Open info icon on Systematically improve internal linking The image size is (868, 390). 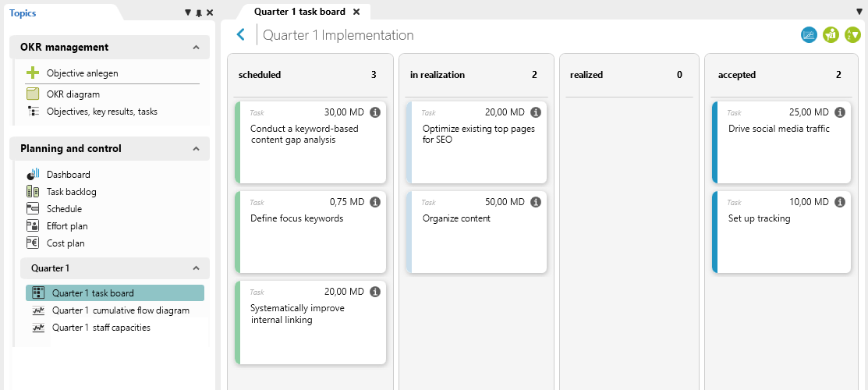[375, 292]
